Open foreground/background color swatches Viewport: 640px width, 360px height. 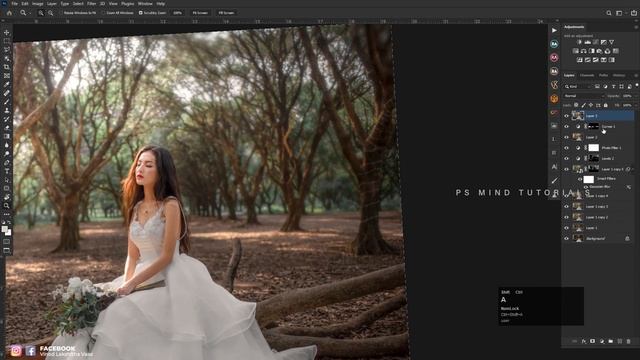point(7,231)
